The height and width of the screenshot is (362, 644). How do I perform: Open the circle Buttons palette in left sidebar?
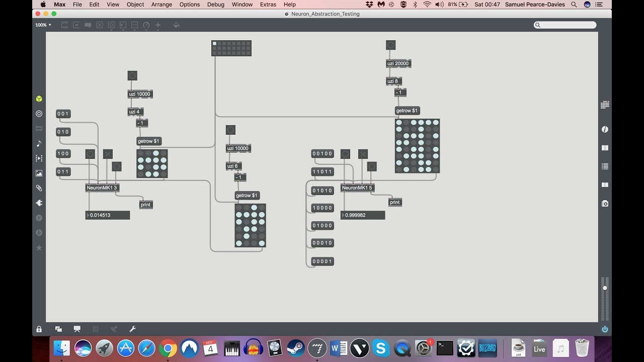[39, 114]
